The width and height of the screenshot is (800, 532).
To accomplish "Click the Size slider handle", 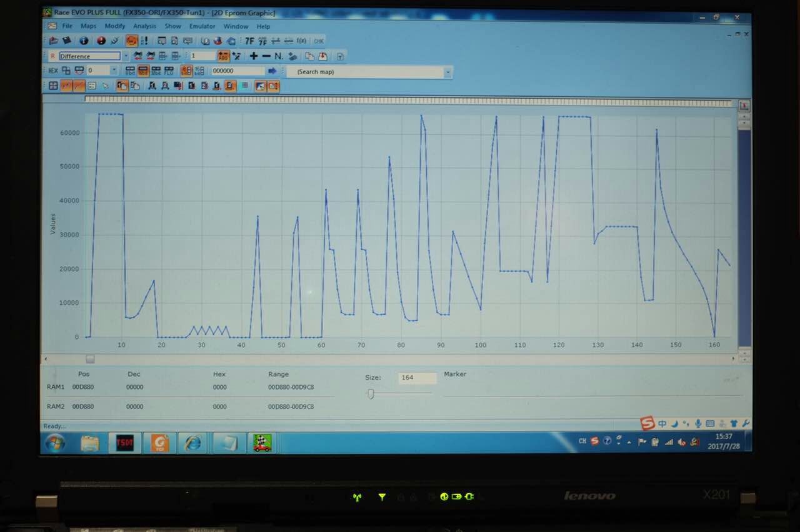I will (371, 393).
